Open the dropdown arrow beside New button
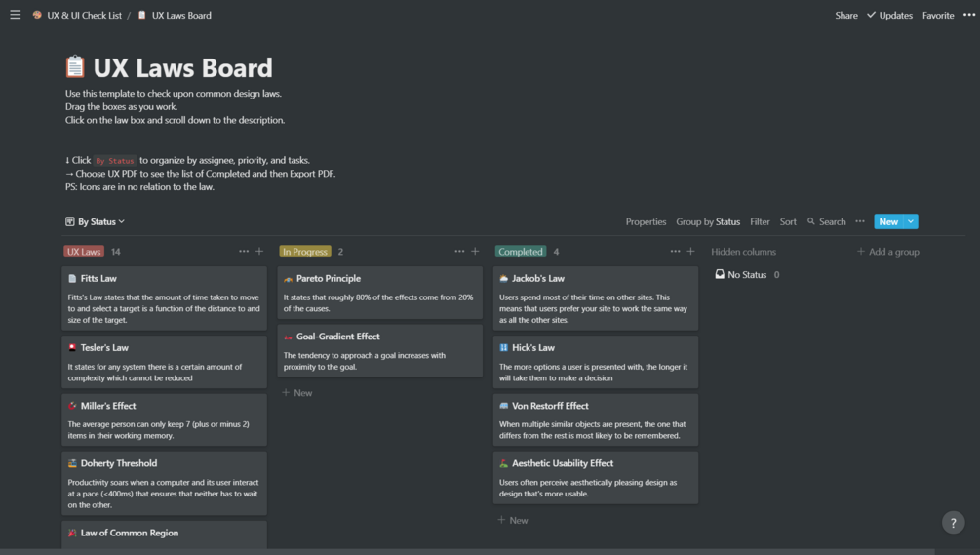Image resolution: width=980 pixels, height=555 pixels. click(911, 222)
